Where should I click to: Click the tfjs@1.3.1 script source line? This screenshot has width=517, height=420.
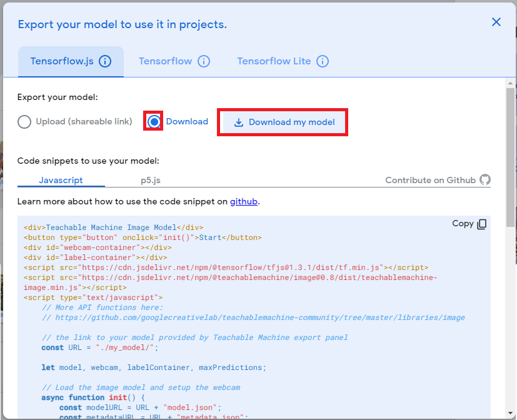click(x=226, y=267)
